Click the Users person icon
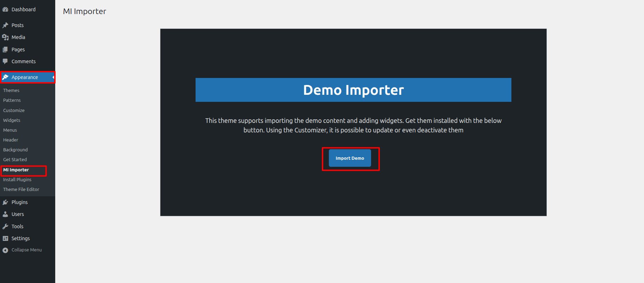644x283 pixels. (5, 214)
